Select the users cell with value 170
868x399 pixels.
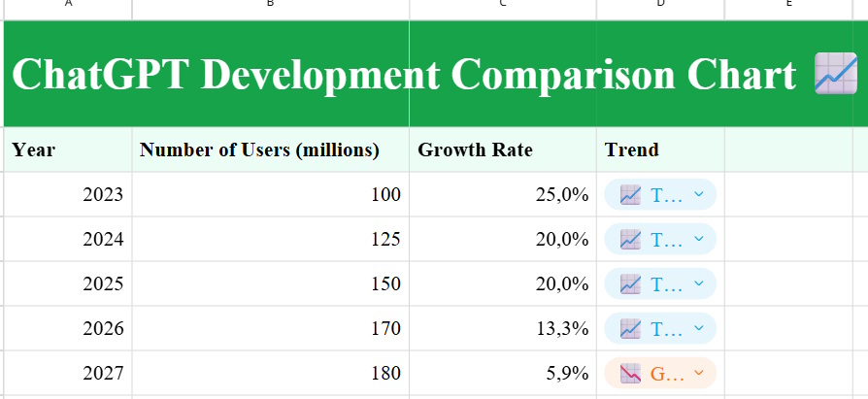[271, 328]
